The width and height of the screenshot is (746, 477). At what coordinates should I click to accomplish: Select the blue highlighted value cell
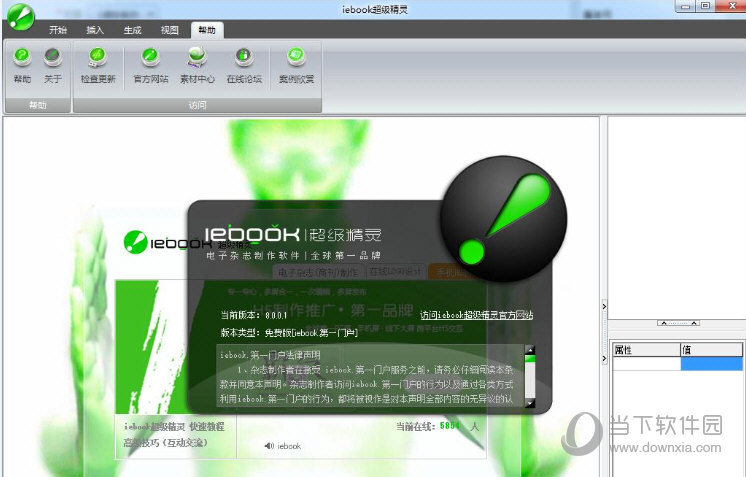pos(711,364)
